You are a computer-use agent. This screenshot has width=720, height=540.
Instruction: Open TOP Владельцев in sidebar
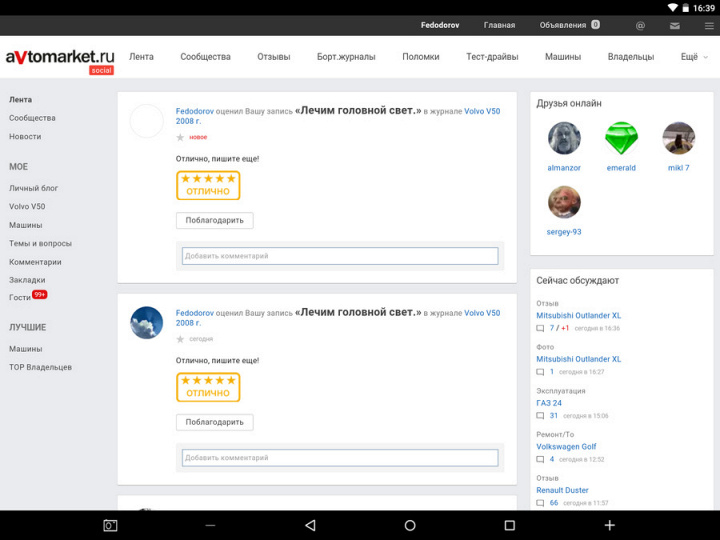40,367
